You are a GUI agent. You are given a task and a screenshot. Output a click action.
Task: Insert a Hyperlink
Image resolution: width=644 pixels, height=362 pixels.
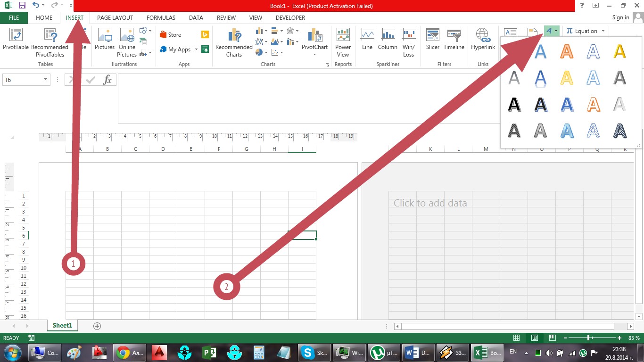(x=483, y=39)
